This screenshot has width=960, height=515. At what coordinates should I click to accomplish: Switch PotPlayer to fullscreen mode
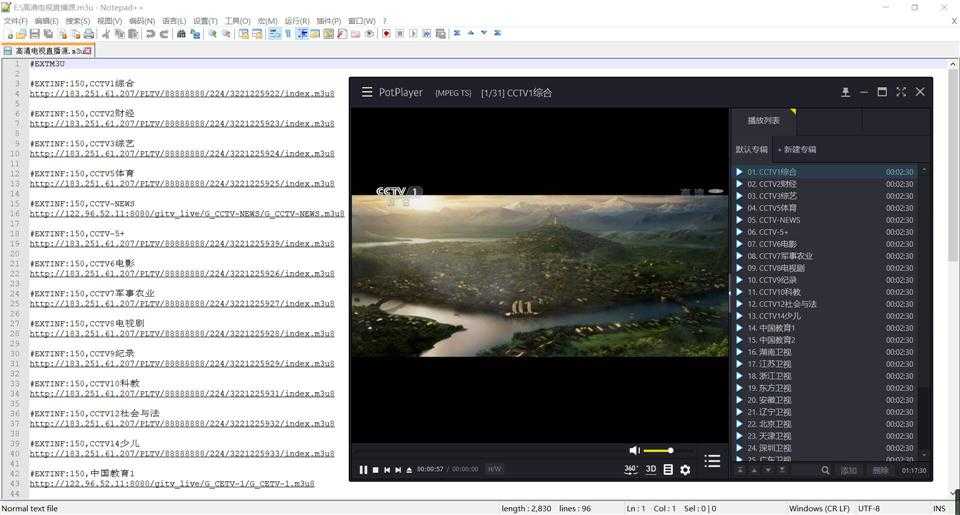pyautogui.click(x=901, y=92)
